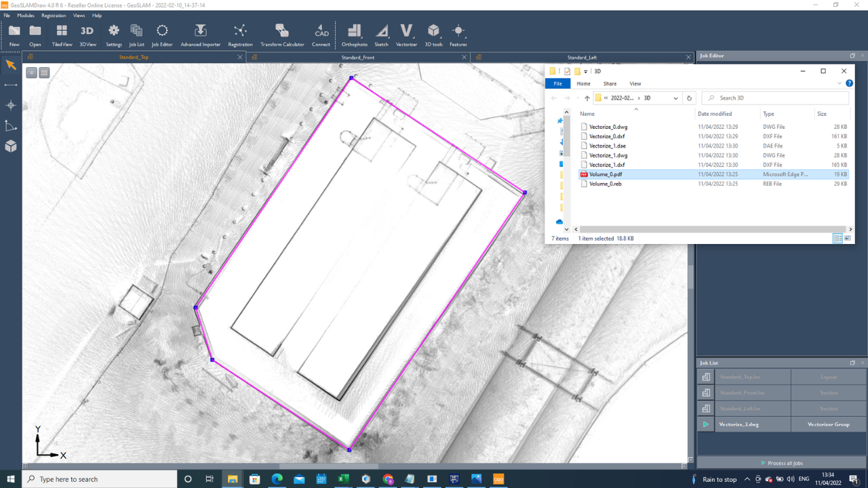Select the Vectorize_2.dwg job row
The height and width of the screenshot is (488, 868).
[782, 424]
